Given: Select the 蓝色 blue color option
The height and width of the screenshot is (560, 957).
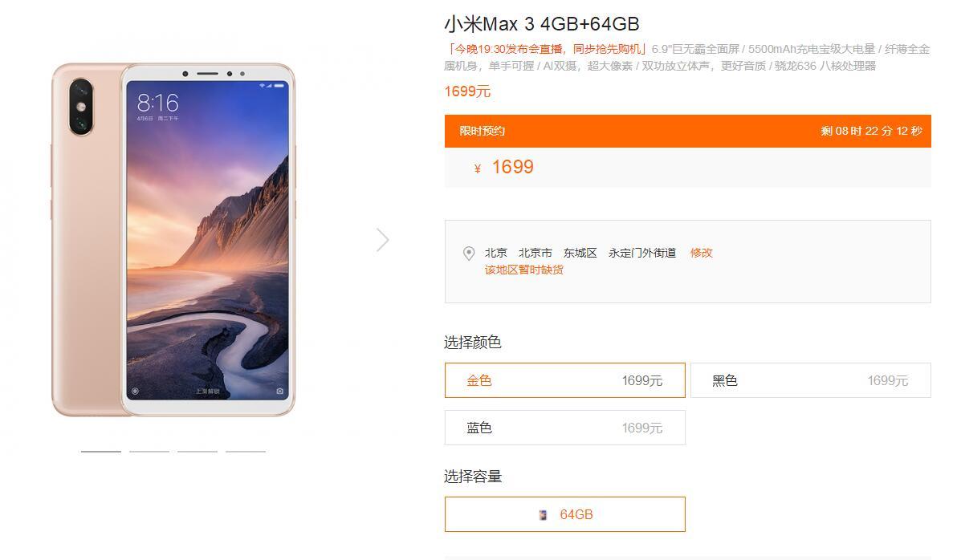Looking at the screenshot, I should [x=565, y=428].
